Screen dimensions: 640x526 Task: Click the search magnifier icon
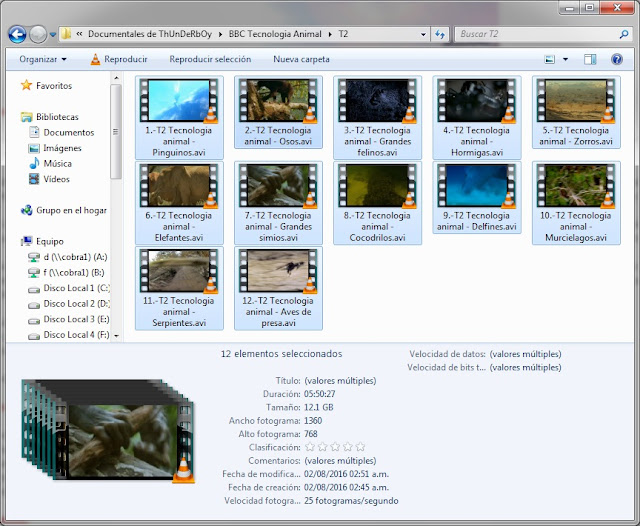point(623,34)
